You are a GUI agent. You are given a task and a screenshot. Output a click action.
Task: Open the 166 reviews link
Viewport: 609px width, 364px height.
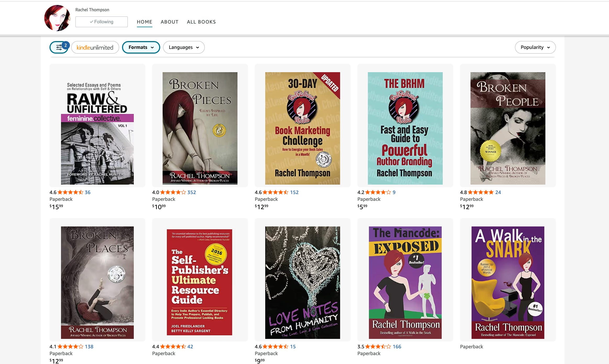click(397, 346)
